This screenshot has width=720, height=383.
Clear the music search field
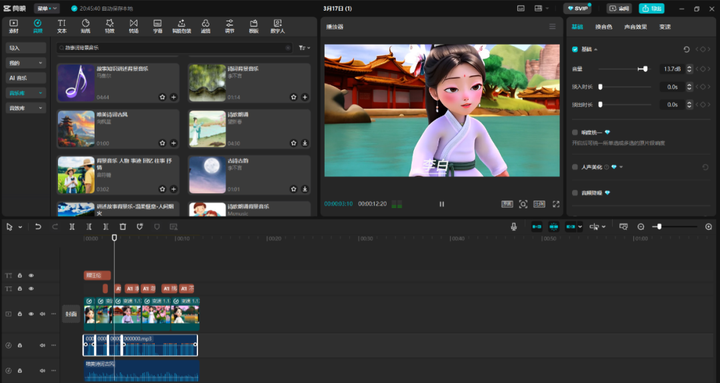[288, 48]
